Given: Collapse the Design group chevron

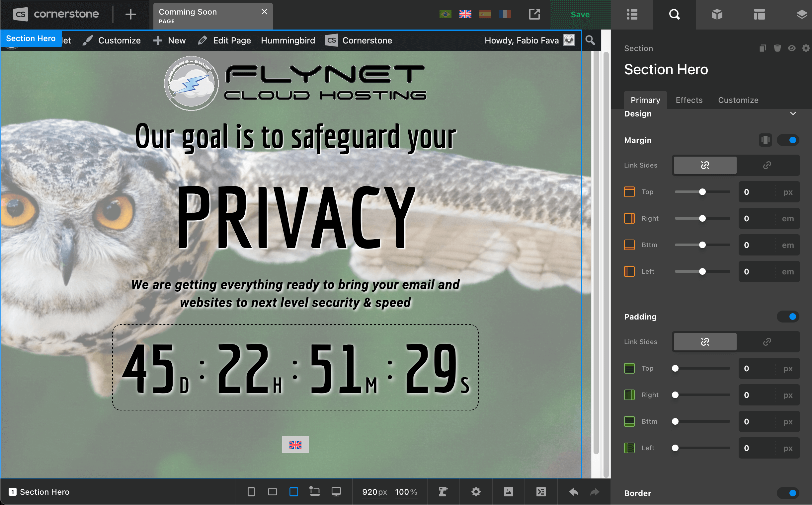Looking at the screenshot, I should coord(793,113).
